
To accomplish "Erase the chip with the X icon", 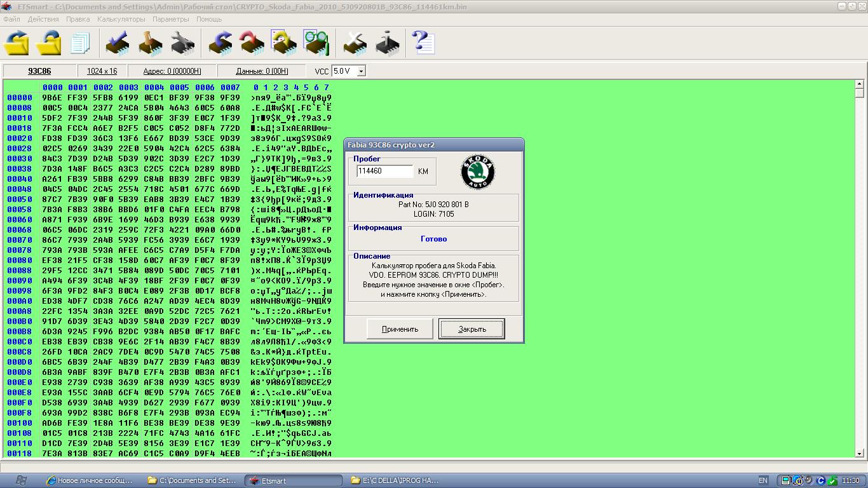I will (x=355, y=43).
